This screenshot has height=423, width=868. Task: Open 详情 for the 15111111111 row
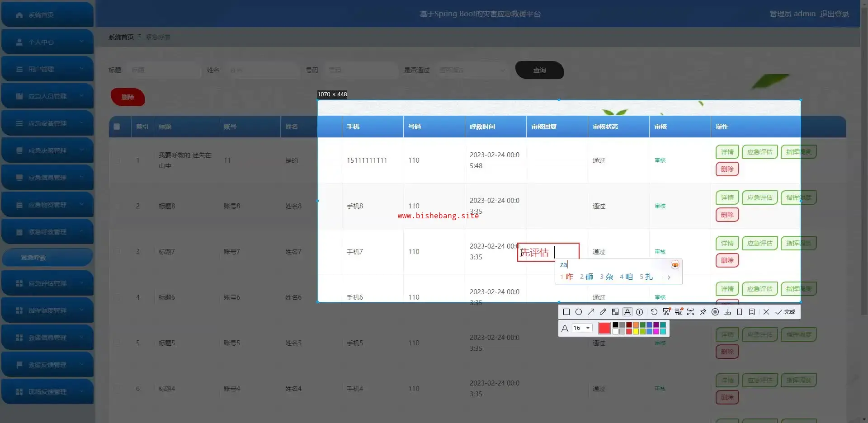pos(727,152)
